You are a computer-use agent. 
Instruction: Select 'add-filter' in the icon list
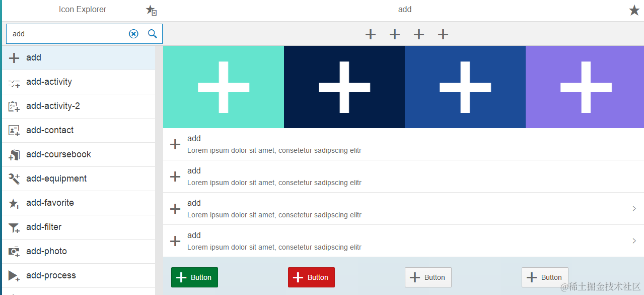coord(79,227)
